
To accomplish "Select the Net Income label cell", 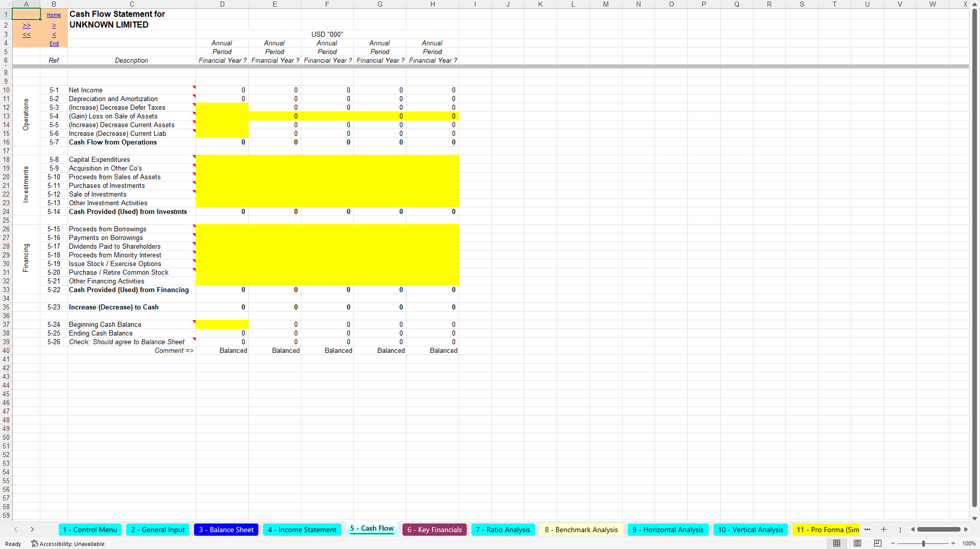I will [132, 90].
